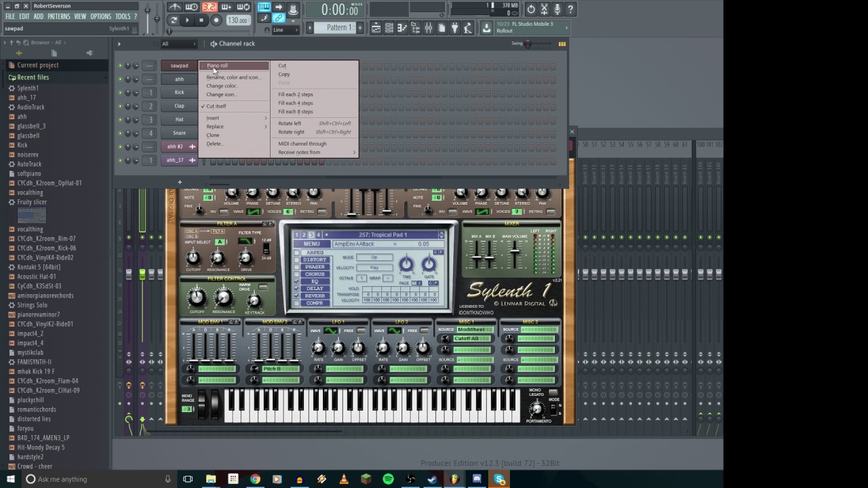Disable the EQ effect checkbox
The image size is (868, 488).
tap(296, 281)
